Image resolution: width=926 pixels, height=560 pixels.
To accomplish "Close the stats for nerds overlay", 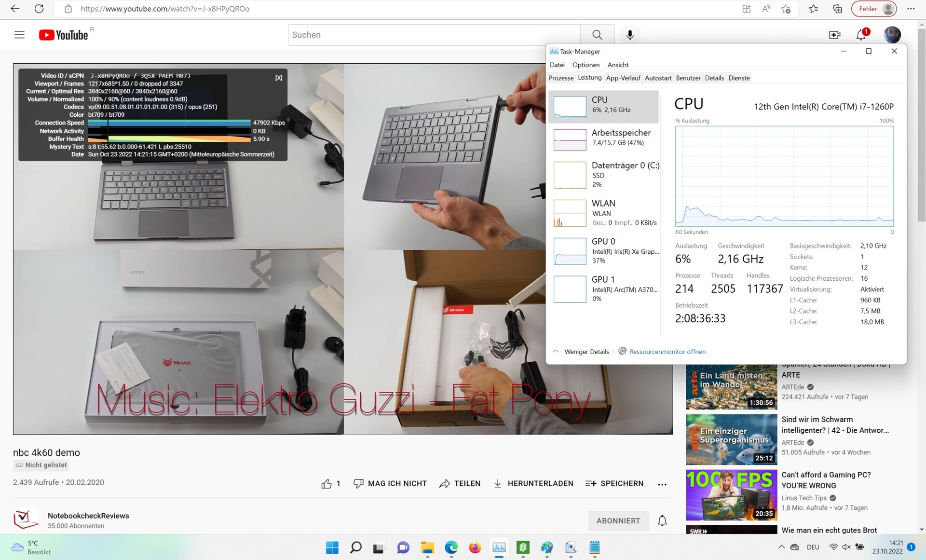I will pos(279,78).
